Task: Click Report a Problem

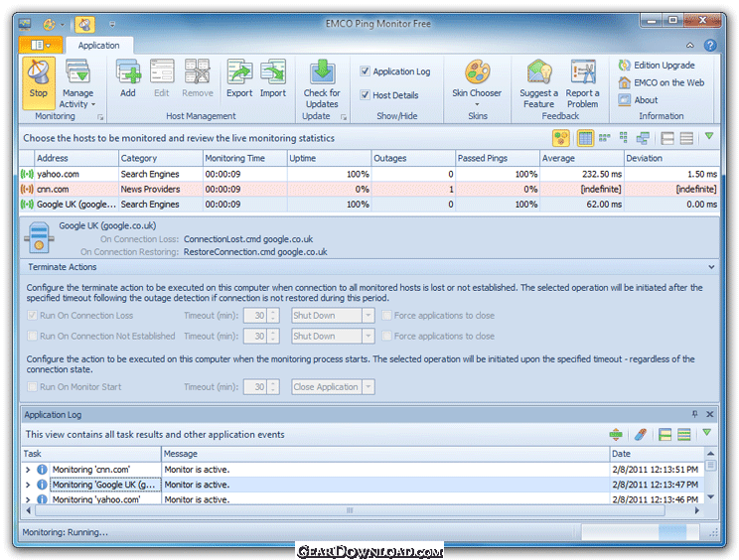Action: point(582,83)
